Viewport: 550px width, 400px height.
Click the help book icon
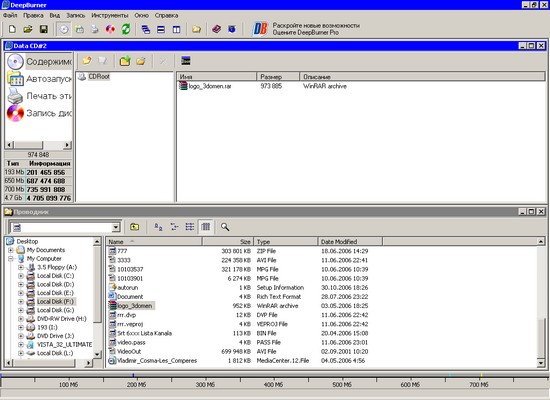216,29
